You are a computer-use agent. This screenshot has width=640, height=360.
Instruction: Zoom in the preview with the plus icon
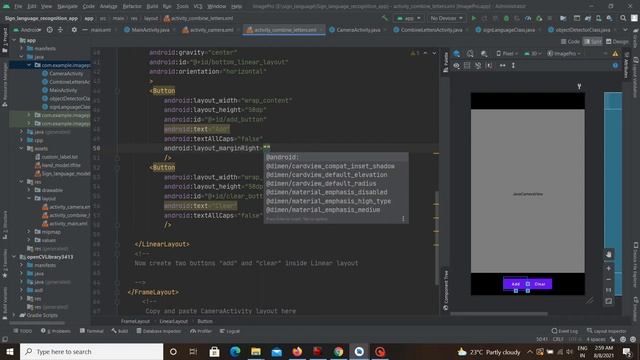pos(609,268)
